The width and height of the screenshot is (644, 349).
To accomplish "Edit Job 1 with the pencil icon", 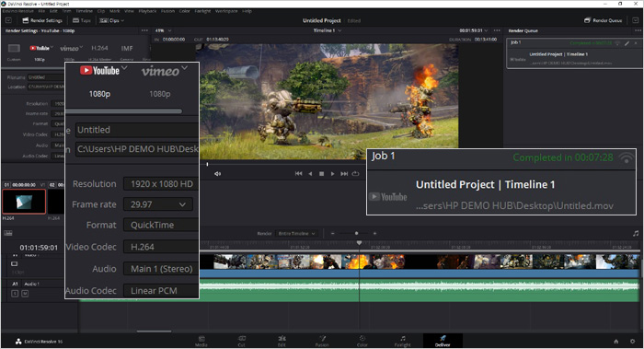I will [x=627, y=42].
